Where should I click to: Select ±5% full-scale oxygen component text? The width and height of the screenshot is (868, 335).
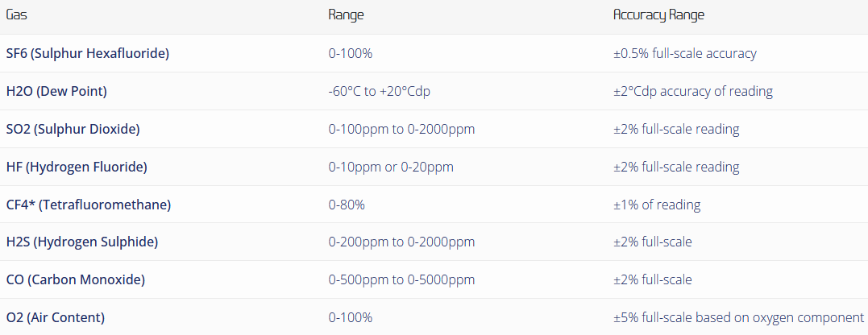[x=738, y=318]
